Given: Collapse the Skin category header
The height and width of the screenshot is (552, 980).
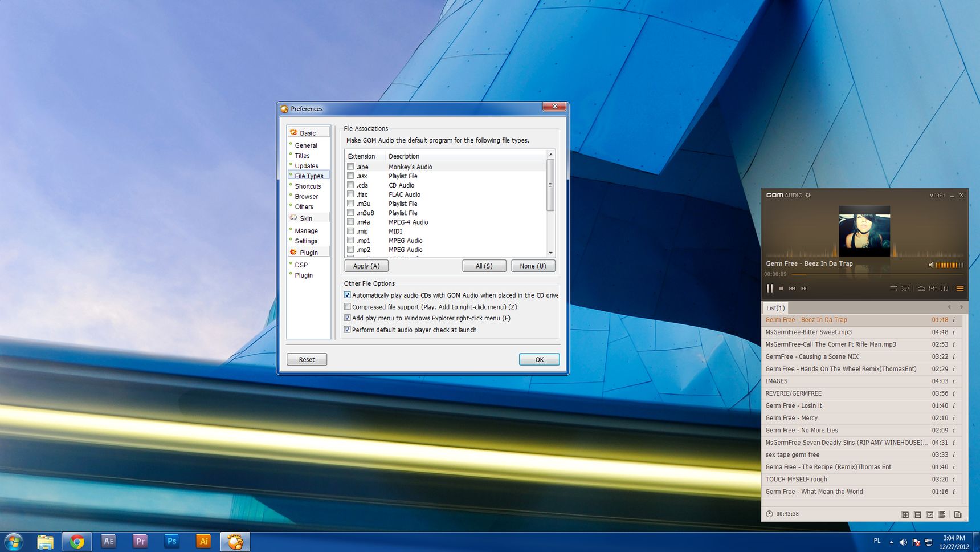Looking at the screenshot, I should [x=309, y=218].
